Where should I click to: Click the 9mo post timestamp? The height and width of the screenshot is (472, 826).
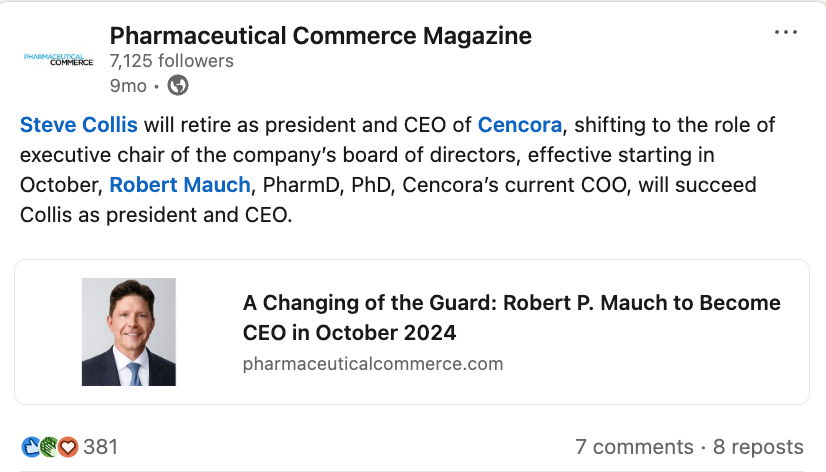point(127,86)
